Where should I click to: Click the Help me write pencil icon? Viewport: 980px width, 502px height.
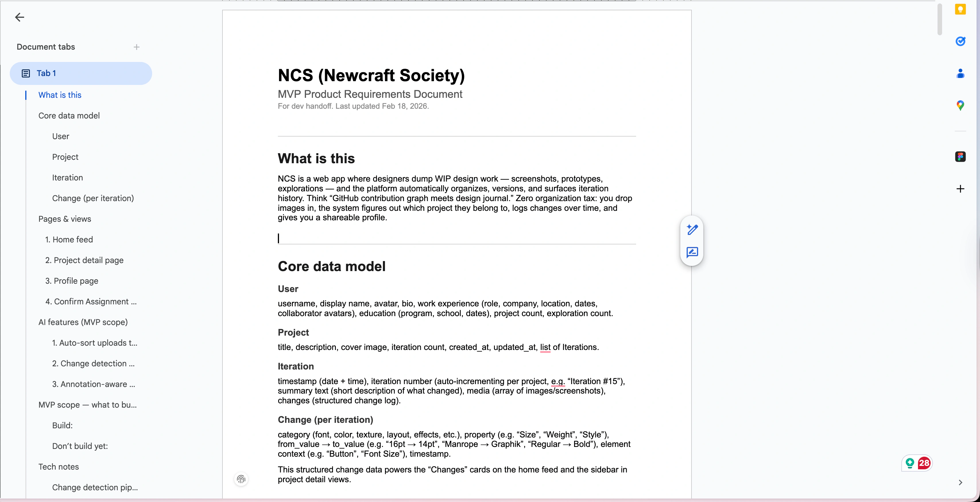coord(692,230)
